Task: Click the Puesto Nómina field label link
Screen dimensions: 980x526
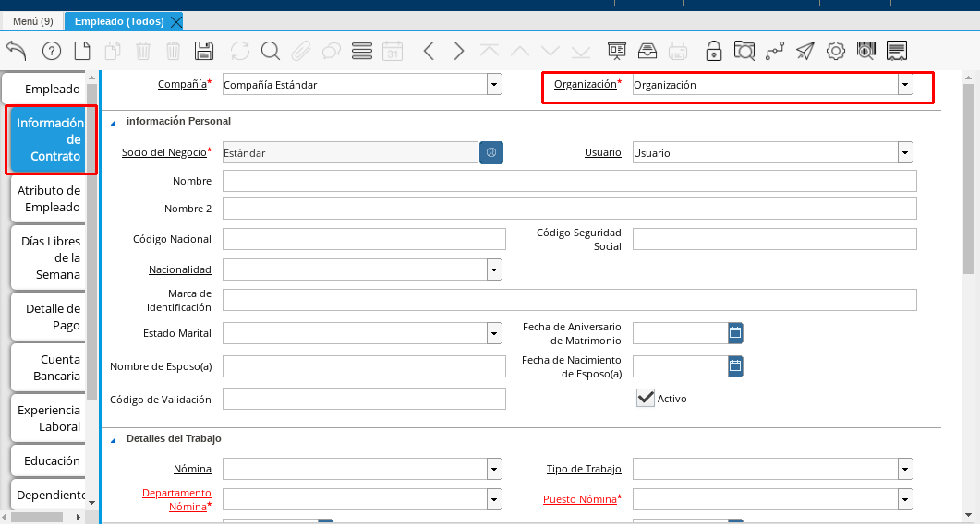Action: pyautogui.click(x=579, y=499)
